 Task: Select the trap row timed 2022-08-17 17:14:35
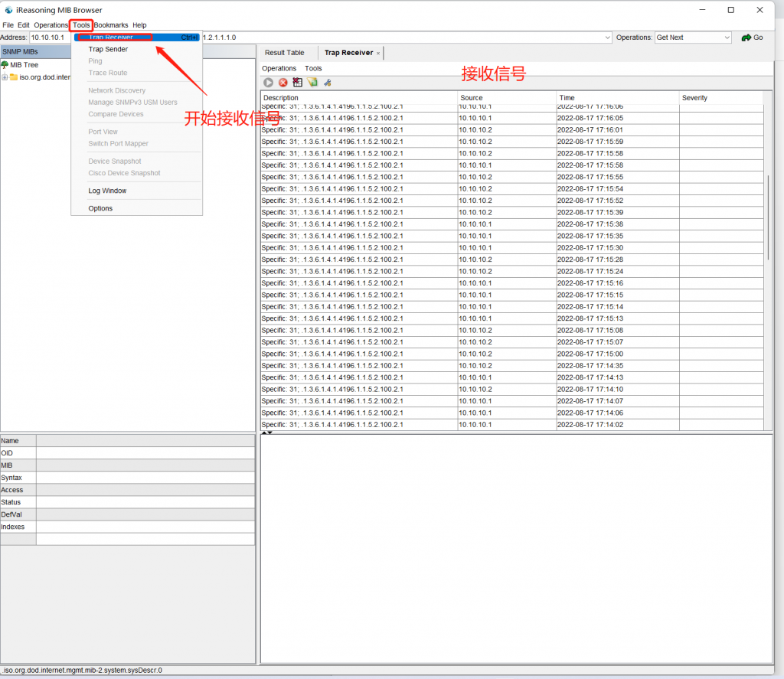coord(512,365)
